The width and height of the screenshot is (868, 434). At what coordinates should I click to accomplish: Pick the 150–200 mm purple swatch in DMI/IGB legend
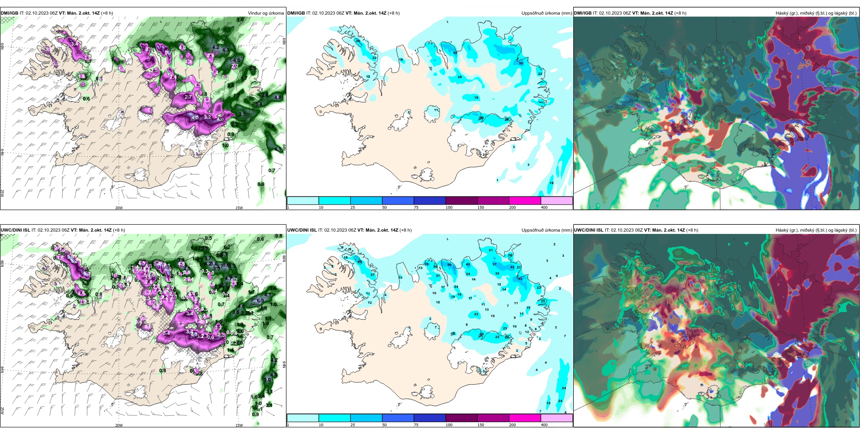pos(493,201)
